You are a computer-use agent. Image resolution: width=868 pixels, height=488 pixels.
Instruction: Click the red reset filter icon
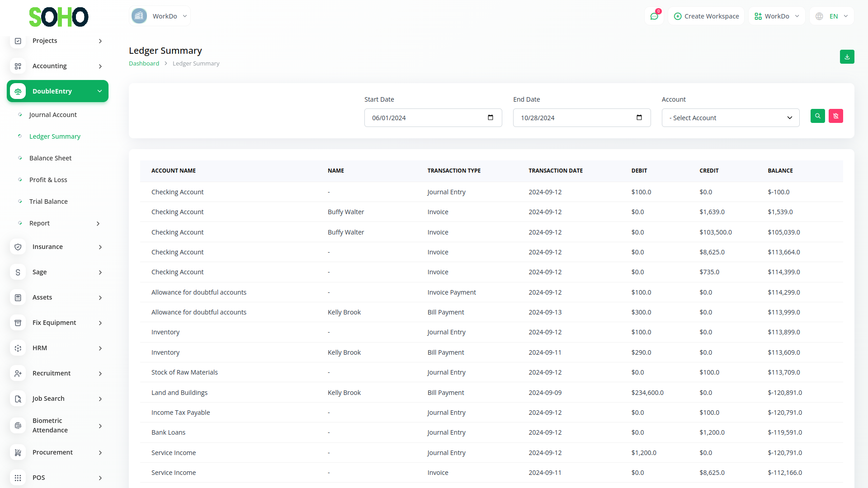[x=835, y=116]
